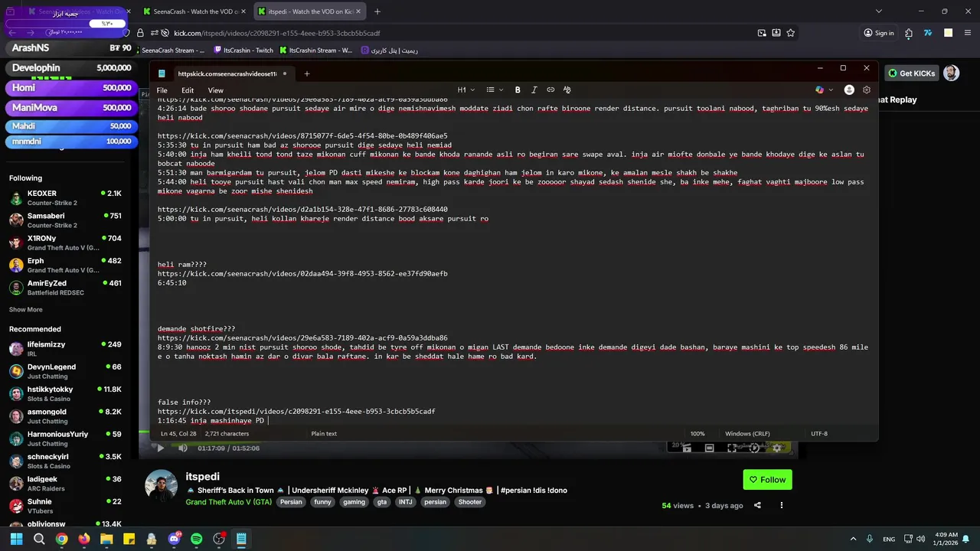Open Notepad Edit menu
This screenshot has width=980, height=551.
click(x=188, y=90)
